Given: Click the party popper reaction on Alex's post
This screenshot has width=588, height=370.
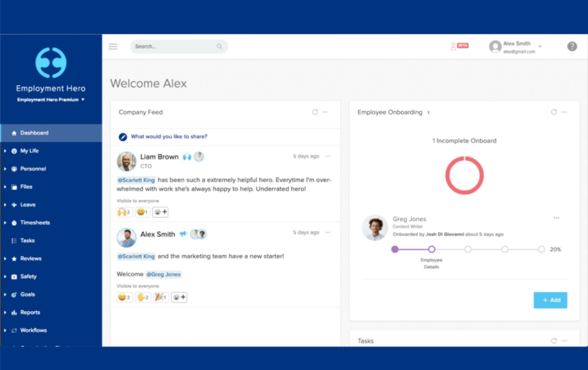Looking at the screenshot, I should click(x=161, y=297).
